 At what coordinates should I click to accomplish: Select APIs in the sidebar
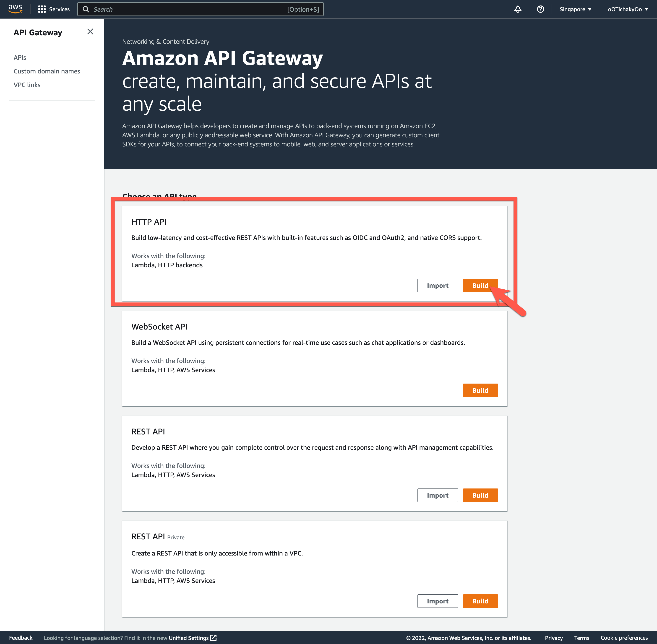point(20,57)
